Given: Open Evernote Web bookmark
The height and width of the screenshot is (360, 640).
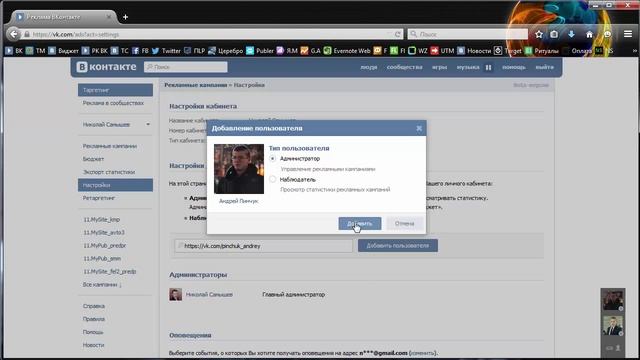Looking at the screenshot, I should 347,51.
